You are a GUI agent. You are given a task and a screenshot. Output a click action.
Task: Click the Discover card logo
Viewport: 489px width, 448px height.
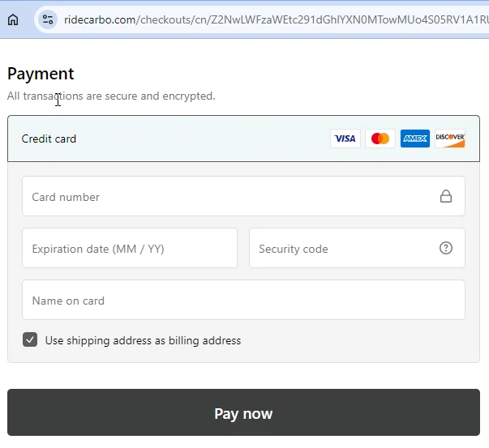coord(450,139)
